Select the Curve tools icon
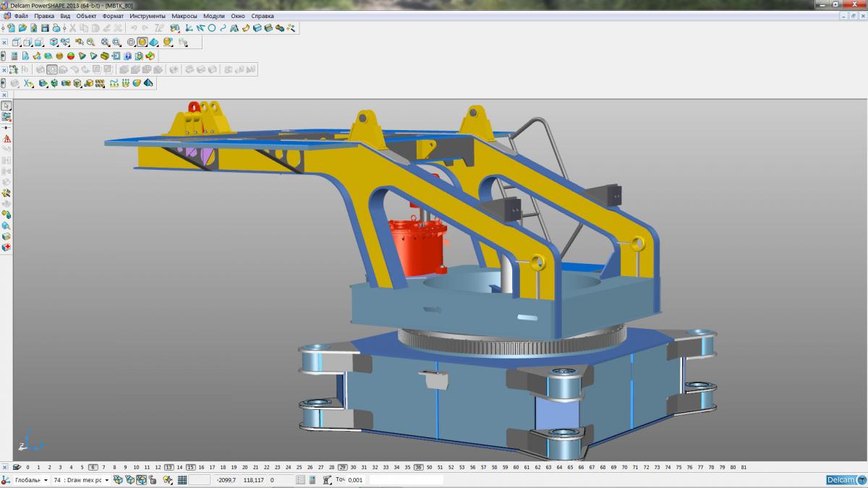 click(223, 27)
